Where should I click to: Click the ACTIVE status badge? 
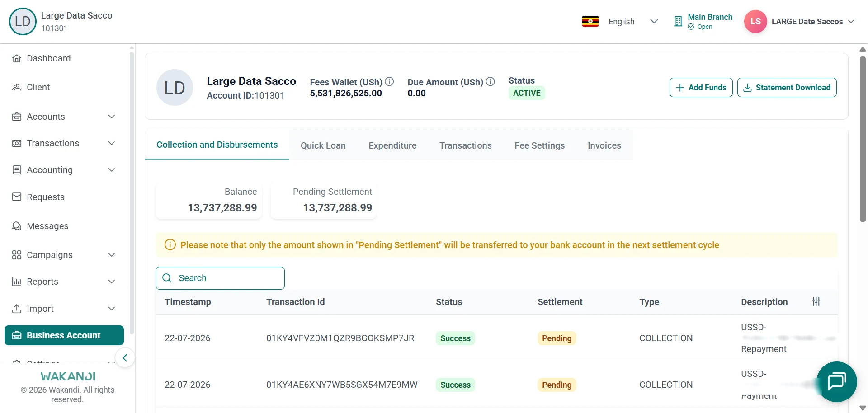(x=527, y=93)
